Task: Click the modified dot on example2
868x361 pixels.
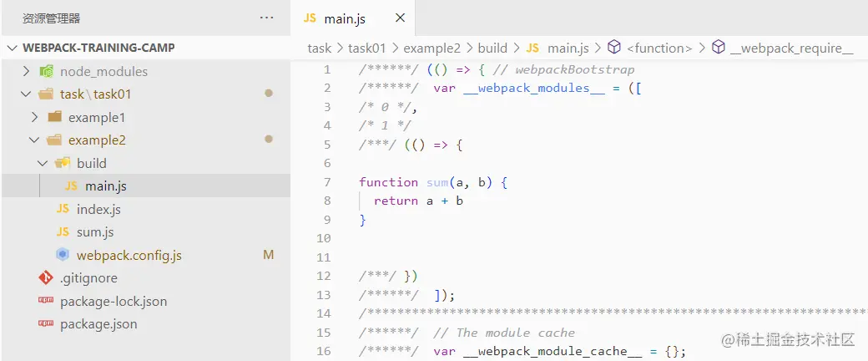Action: click(269, 140)
